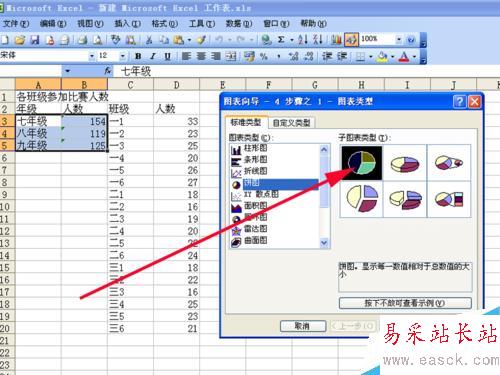This screenshot has width=500, height=375.
Task: Switch to the 自定义类型 tab
Action: coord(291,123)
